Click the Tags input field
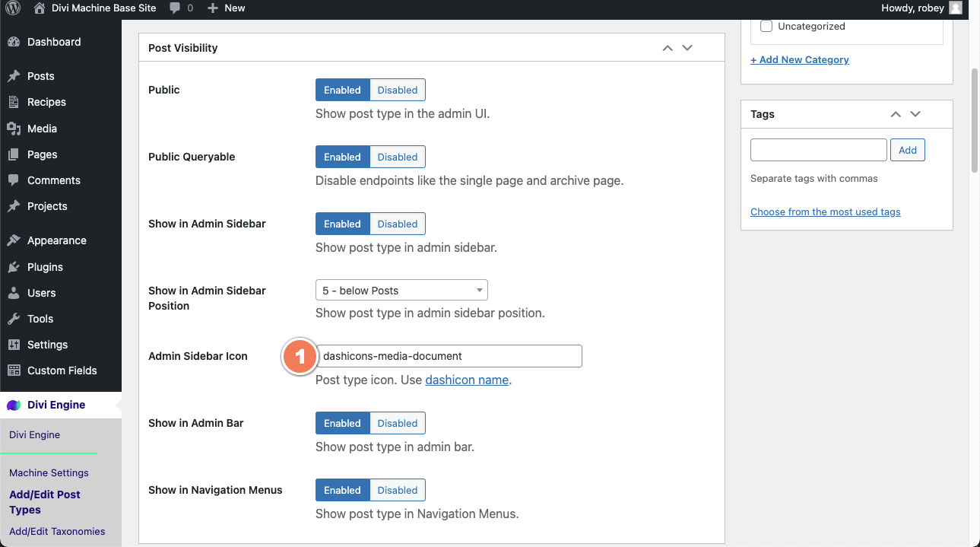 click(x=819, y=150)
